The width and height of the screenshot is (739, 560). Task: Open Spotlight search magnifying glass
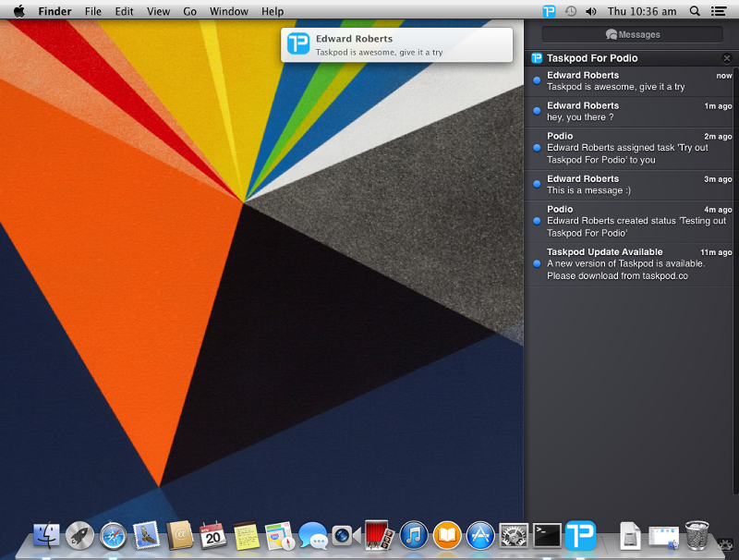(x=696, y=11)
